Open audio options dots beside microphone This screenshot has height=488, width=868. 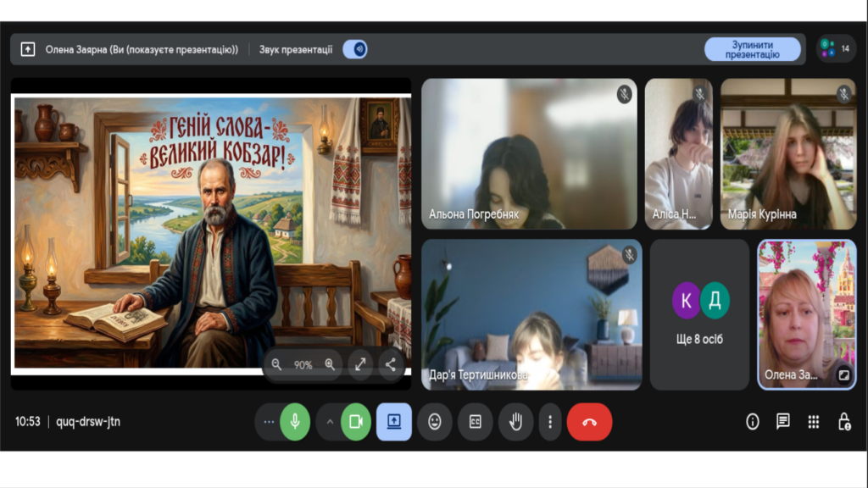tap(269, 422)
